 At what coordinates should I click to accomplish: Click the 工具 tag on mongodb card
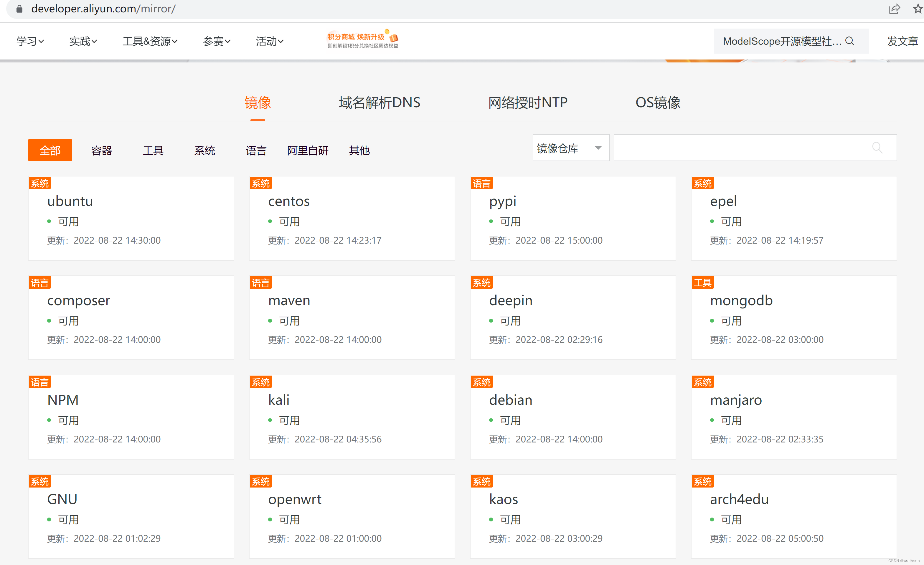pos(702,283)
